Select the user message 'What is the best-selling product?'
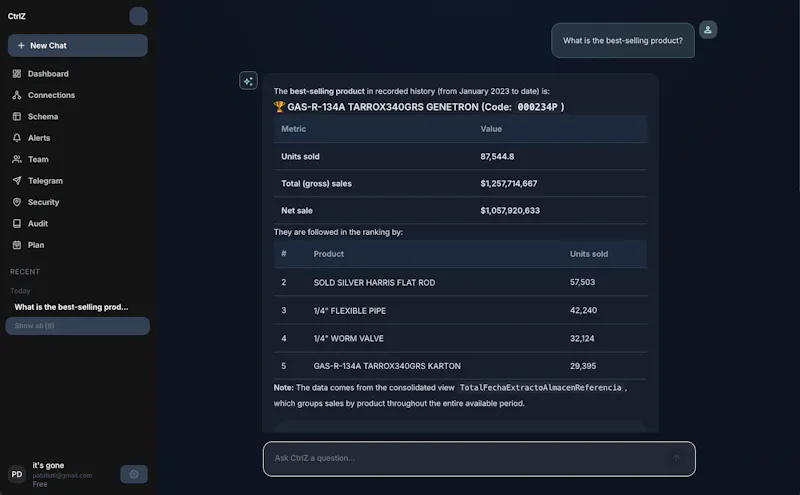The image size is (800, 495). 622,40
